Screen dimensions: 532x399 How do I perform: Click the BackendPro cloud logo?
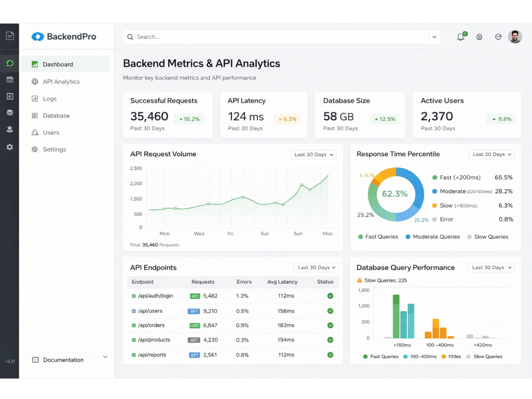pos(38,37)
